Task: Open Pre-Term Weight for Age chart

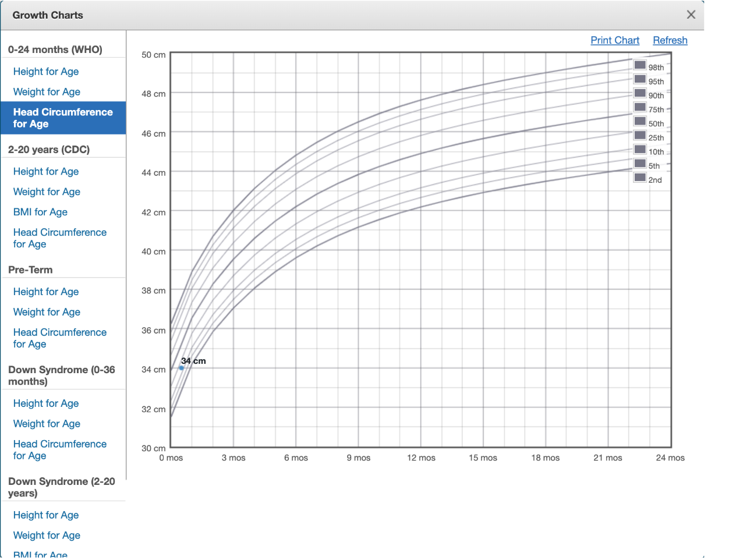Action: pos(47,312)
